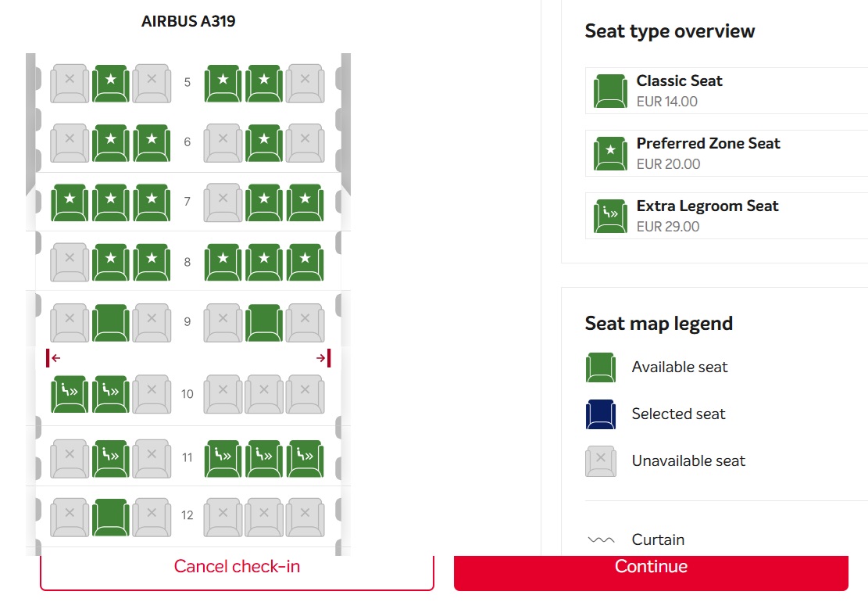This screenshot has width=868, height=602.
Task: Click the left emergency exit marker
Action: click(x=53, y=358)
